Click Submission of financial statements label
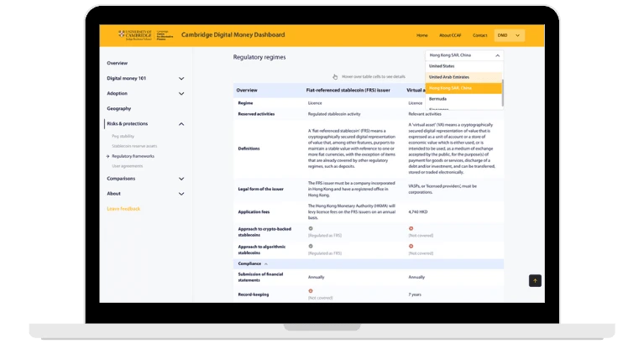Screen dimensions: 644x344 coord(260,277)
